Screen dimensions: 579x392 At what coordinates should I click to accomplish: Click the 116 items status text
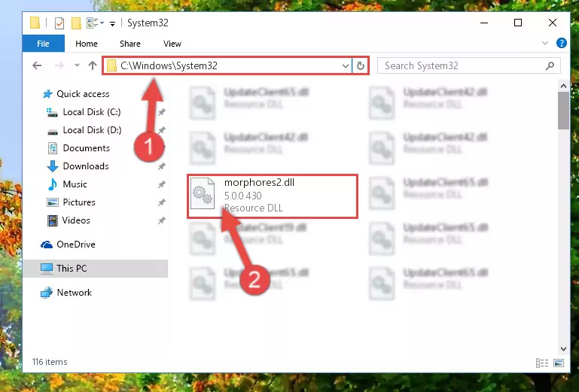click(50, 362)
